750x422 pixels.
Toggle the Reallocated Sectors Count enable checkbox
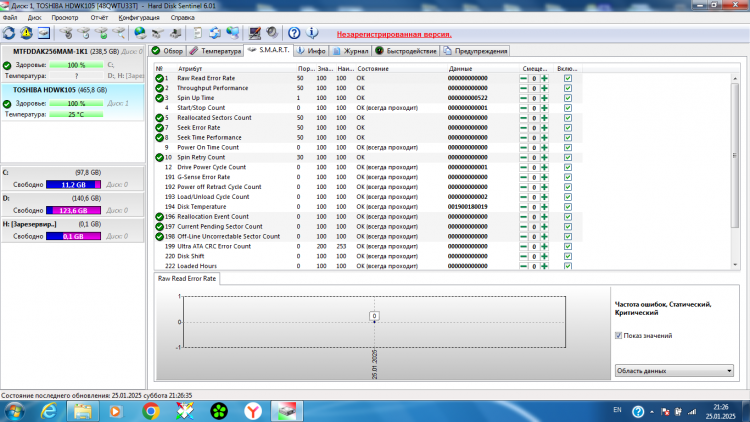point(568,118)
